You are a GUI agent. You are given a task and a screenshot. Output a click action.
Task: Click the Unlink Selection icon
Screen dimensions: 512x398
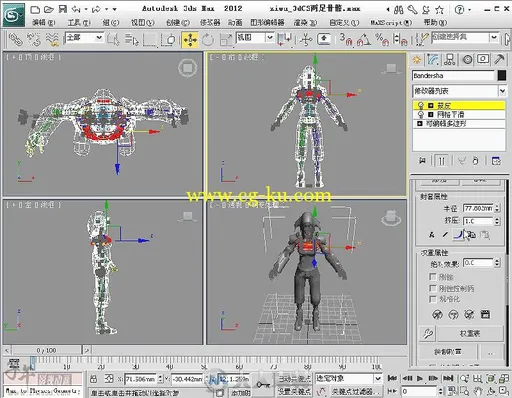point(33,39)
